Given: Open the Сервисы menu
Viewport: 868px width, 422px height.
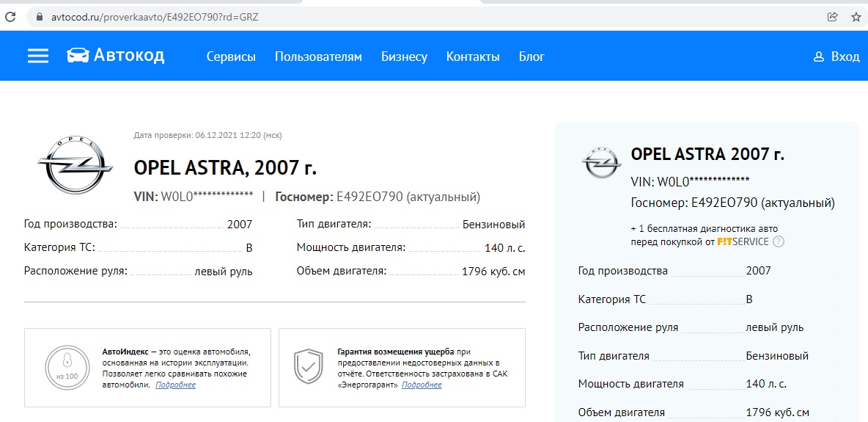Looking at the screenshot, I should [231, 57].
